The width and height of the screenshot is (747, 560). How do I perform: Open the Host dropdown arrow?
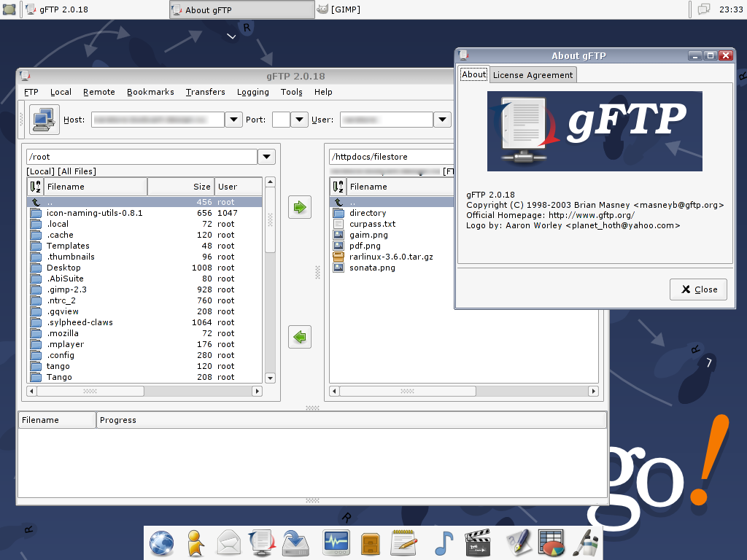coord(233,120)
